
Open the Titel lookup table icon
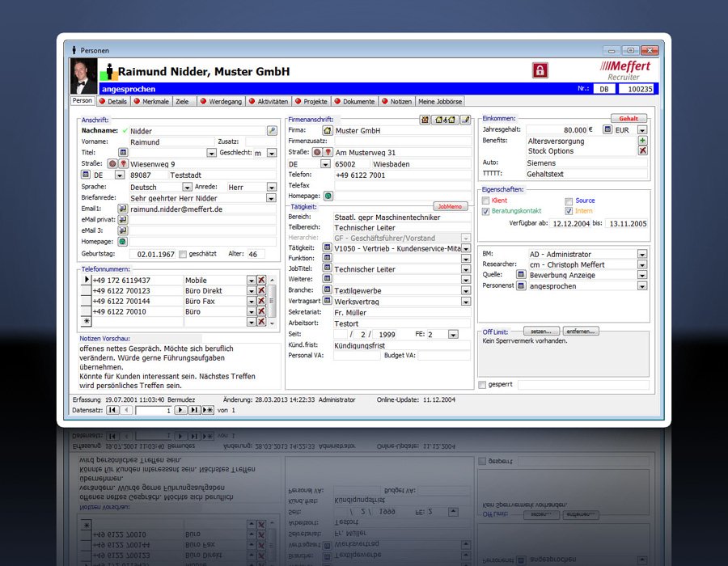pos(123,152)
